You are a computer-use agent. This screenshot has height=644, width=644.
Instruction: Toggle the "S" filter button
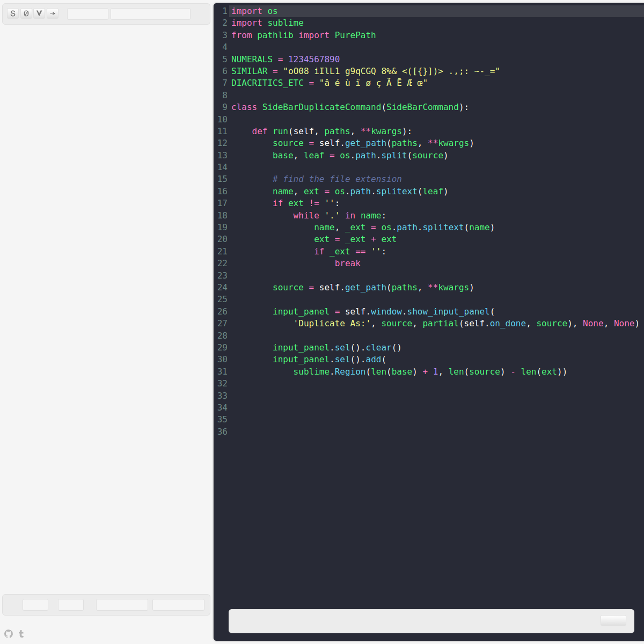13,13
